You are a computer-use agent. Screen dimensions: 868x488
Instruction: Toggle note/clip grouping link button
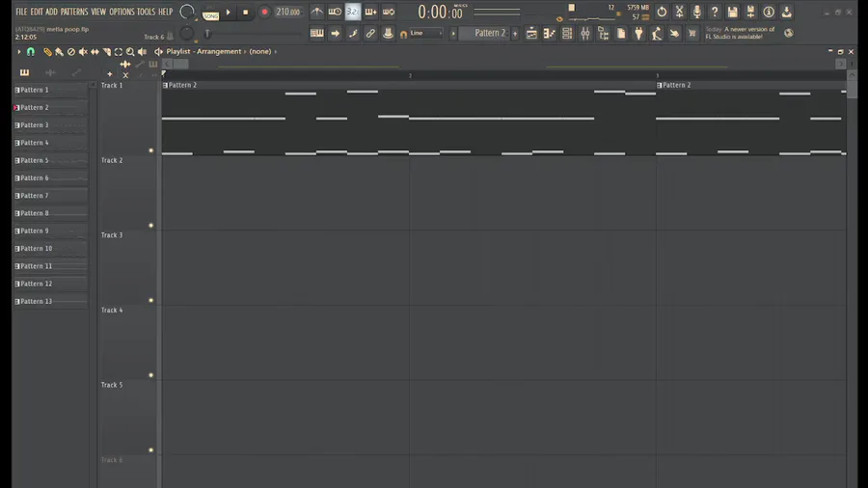tap(370, 34)
